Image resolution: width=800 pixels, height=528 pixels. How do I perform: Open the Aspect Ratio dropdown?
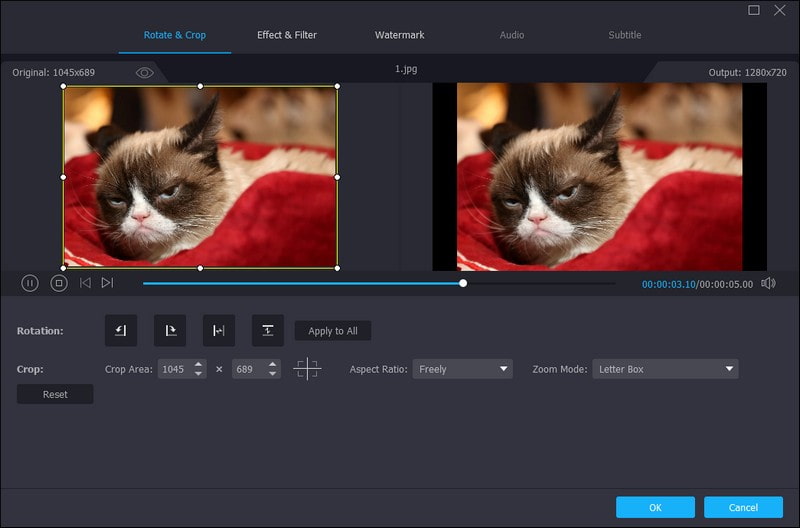click(x=462, y=369)
